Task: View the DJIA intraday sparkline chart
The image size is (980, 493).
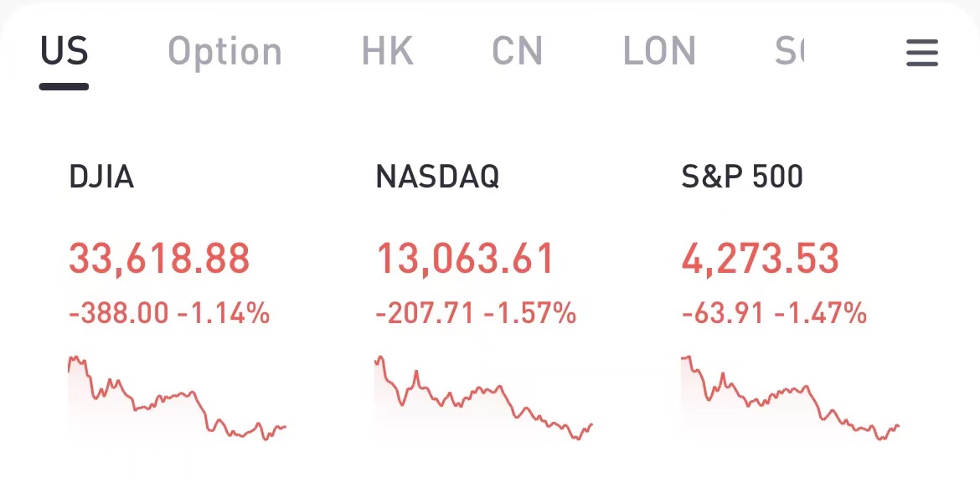Action: point(177,398)
